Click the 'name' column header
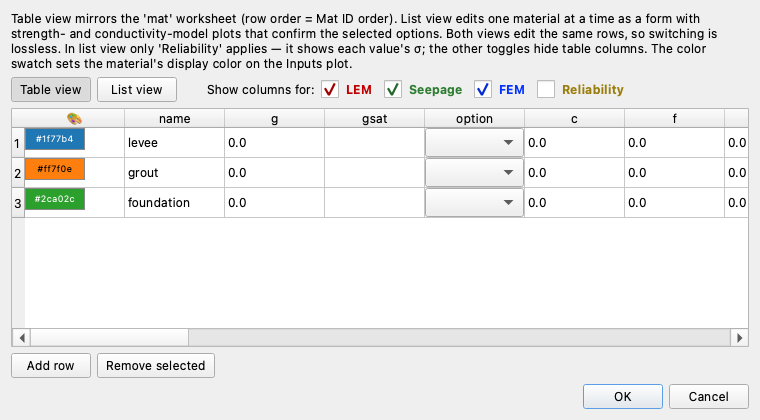The height and width of the screenshot is (420, 760). [174, 119]
